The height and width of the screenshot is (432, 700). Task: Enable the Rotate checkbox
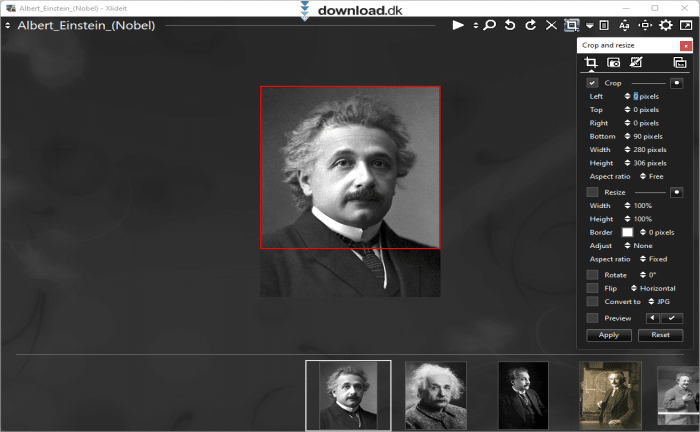click(x=592, y=275)
